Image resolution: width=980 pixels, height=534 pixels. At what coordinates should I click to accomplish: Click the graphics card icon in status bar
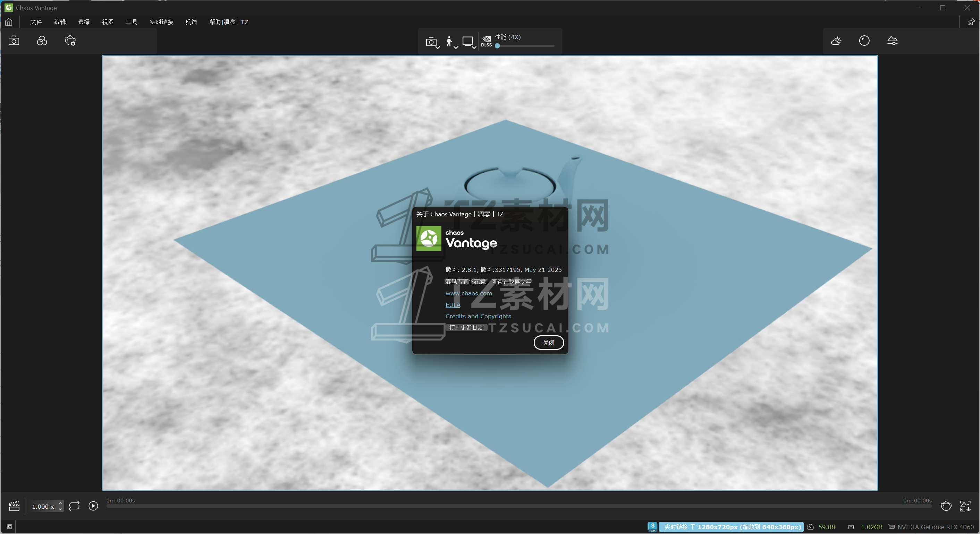point(892,527)
